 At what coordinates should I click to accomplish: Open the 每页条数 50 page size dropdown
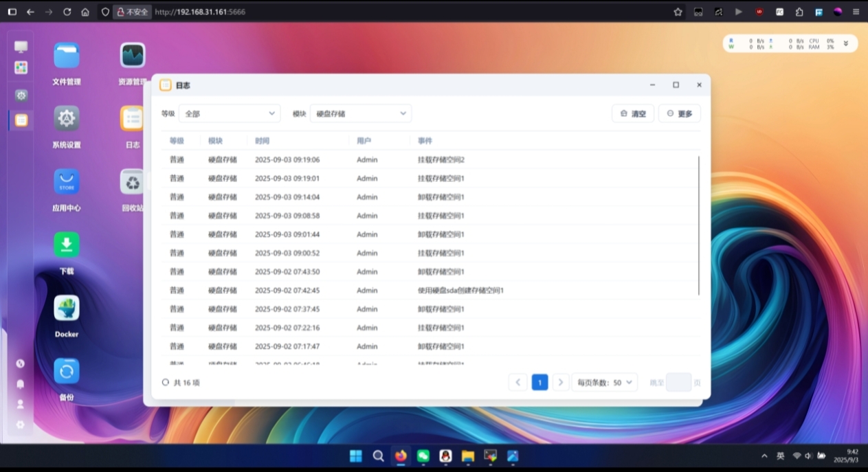coord(604,383)
